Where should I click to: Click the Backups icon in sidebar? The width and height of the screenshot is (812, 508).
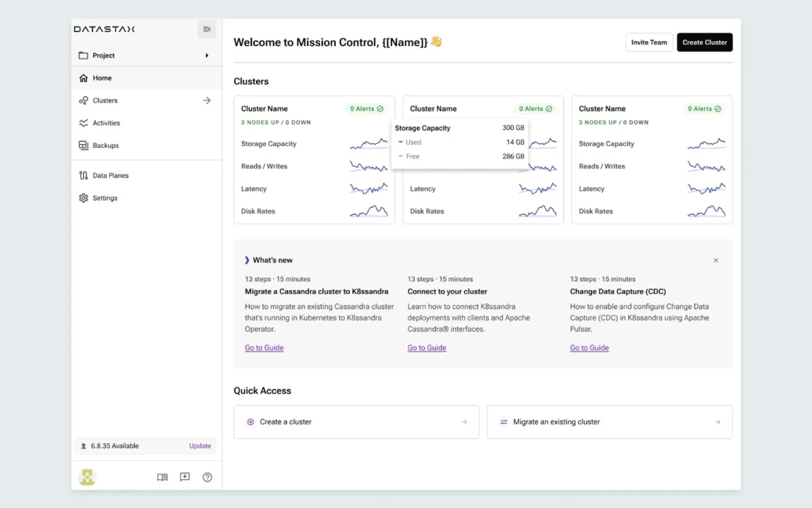[83, 145]
